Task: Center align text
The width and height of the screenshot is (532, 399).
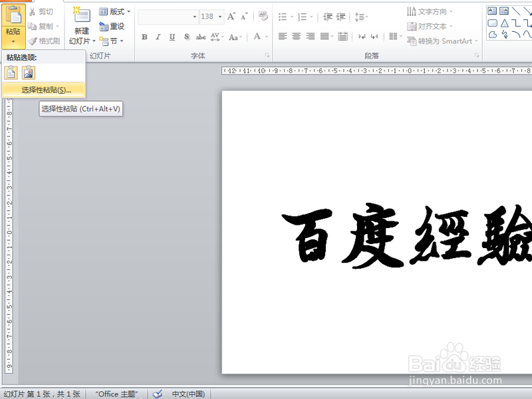Action: 297,37
